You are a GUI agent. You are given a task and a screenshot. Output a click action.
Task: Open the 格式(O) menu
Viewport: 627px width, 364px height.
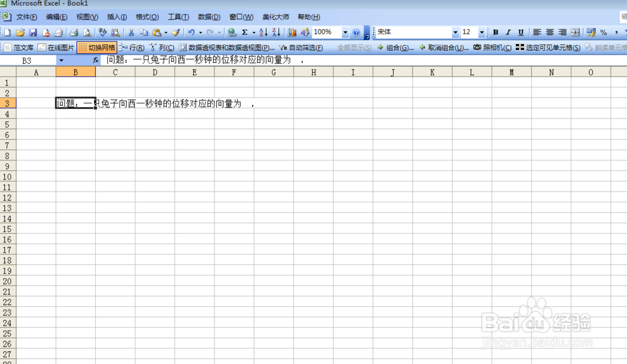coord(147,17)
